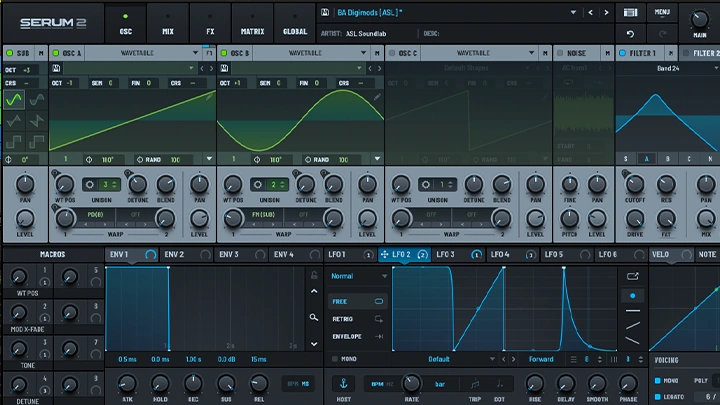Select the LFO flat line tool
720x405 pixels.
pos(633,311)
